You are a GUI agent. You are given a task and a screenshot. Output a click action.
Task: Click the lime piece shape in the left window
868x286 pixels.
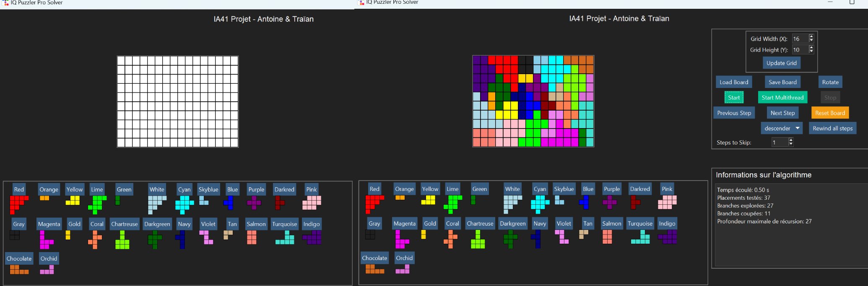(97, 204)
